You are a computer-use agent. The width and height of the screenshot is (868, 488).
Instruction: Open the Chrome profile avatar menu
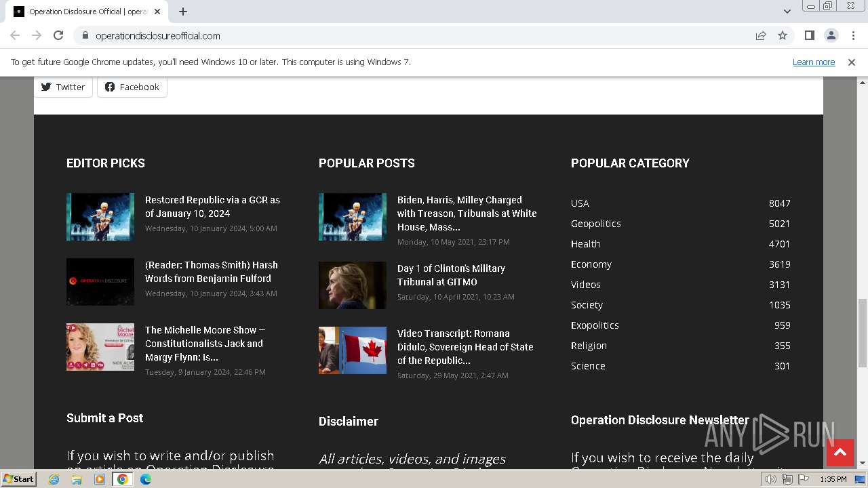pos(831,35)
